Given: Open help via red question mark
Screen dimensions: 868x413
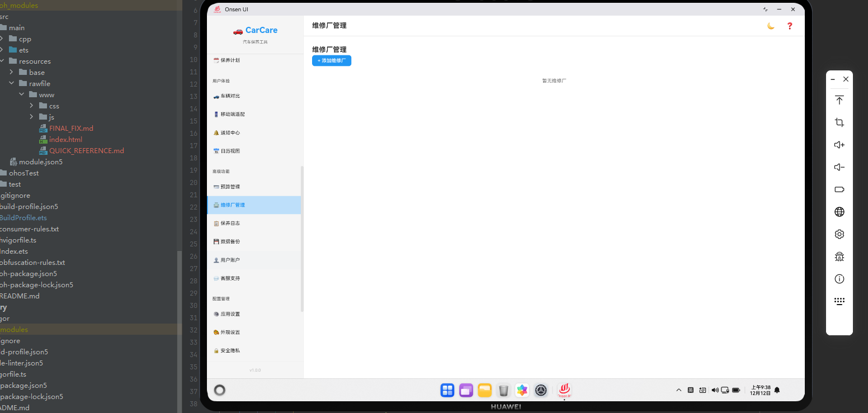Looking at the screenshot, I should (790, 26).
